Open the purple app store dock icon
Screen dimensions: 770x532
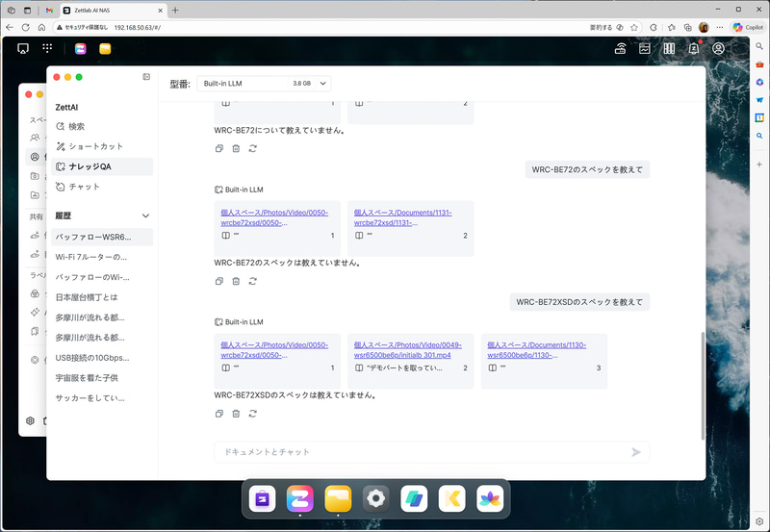[262, 498]
